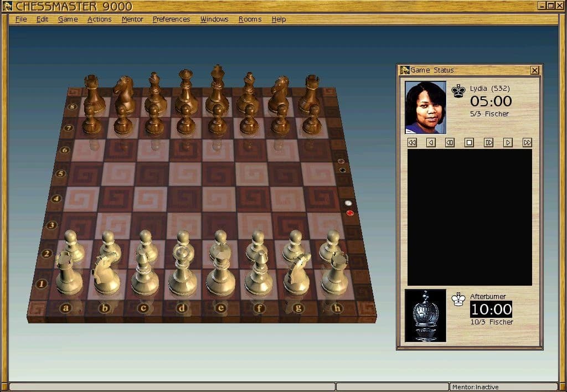Click the take-back single move icon
This screenshot has height=392, width=567.
click(x=450, y=142)
